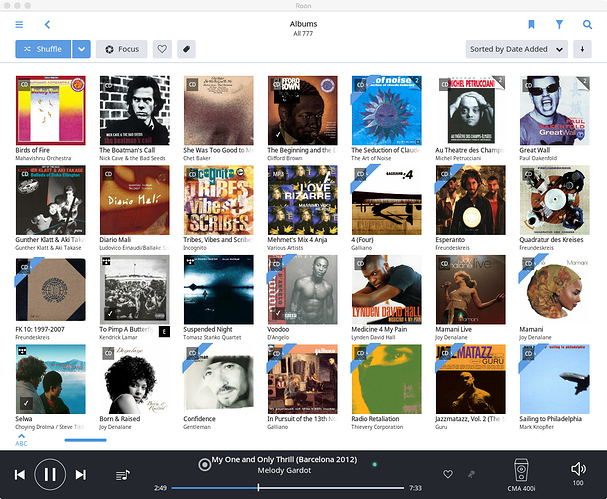
Task: Click the Shuffle button
Action: tap(43, 49)
